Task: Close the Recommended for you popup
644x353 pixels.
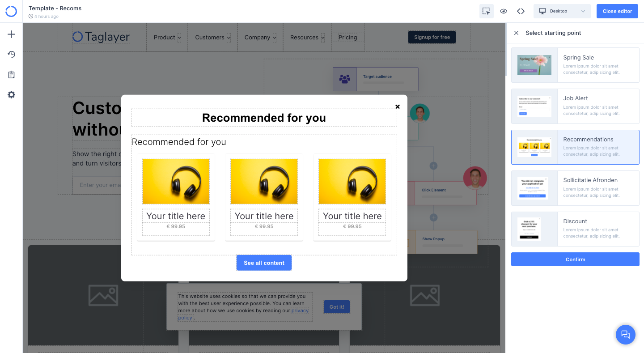Action: 398,106
